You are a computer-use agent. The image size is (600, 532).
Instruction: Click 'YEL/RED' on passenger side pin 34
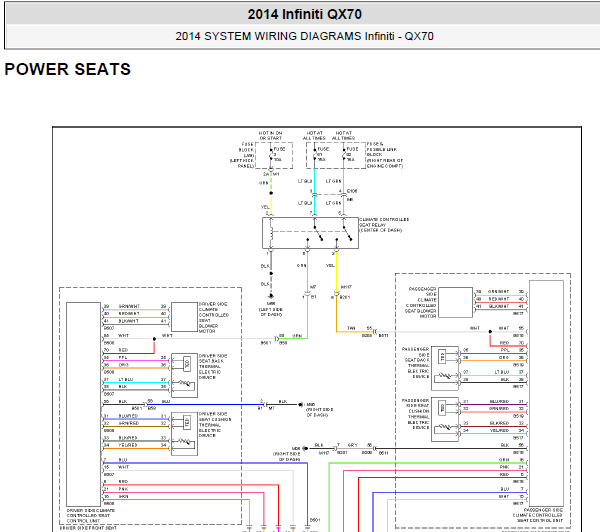[499, 431]
